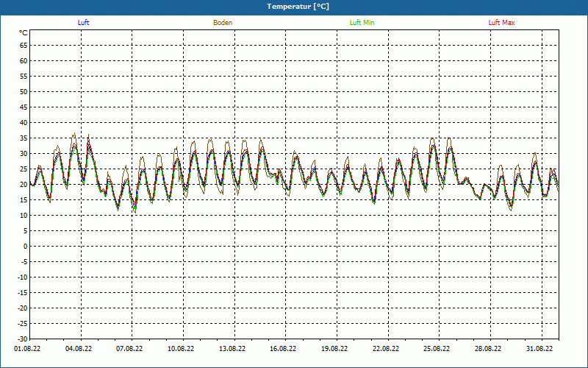Click the 07.08.22 date label
588x368 pixels.
[129, 349]
